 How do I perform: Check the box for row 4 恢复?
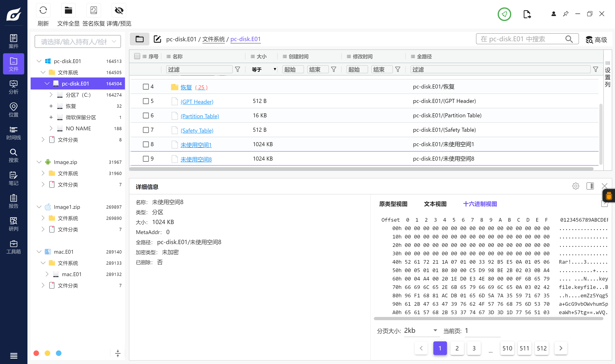pos(146,86)
